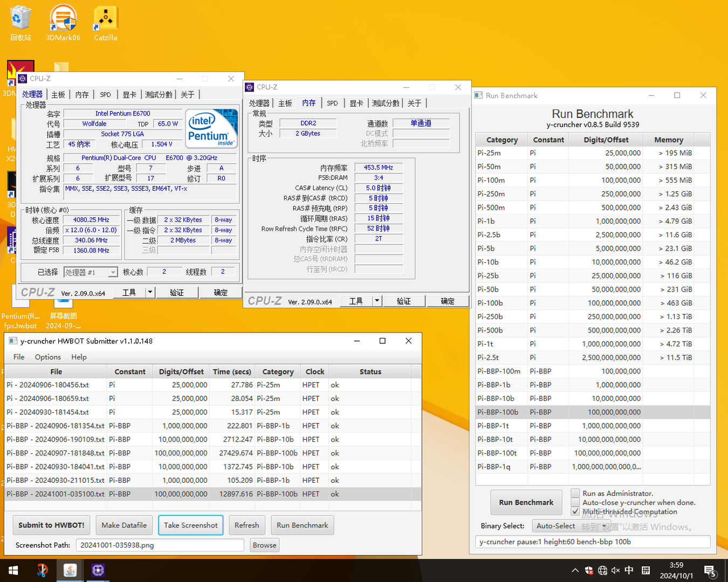Open the pinyin input method tray icon

point(645,570)
